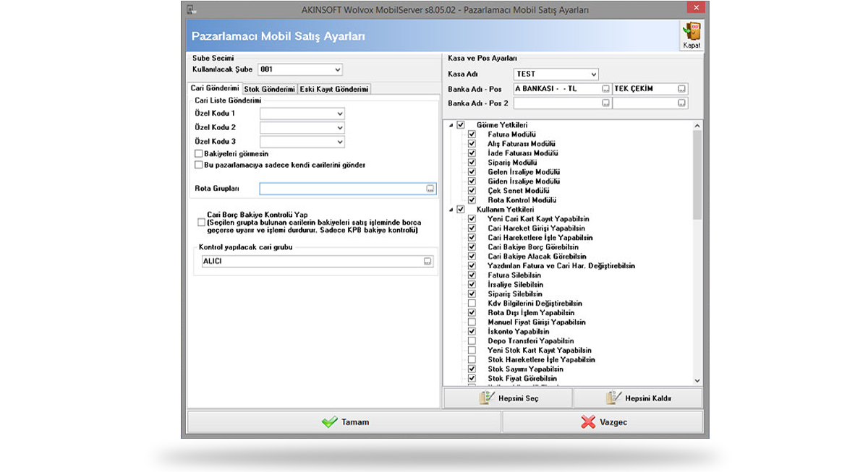Image resolution: width=868 pixels, height=472 pixels.
Task: Click lookup icon beside TEK ÇEKİM field
Action: coord(681,89)
